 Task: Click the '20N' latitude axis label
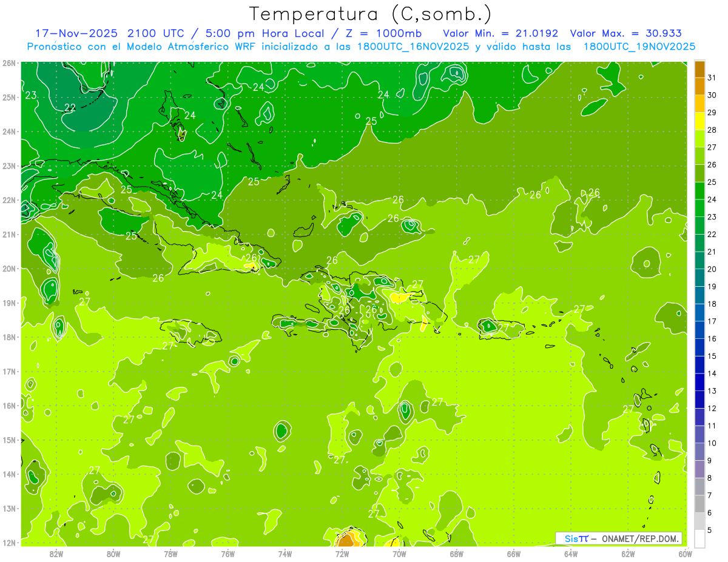9,269
